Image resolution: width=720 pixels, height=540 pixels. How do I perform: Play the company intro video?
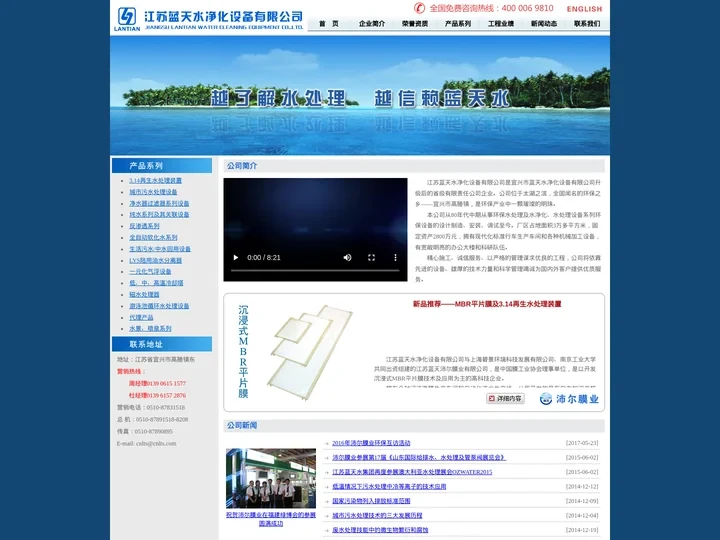pyautogui.click(x=236, y=258)
